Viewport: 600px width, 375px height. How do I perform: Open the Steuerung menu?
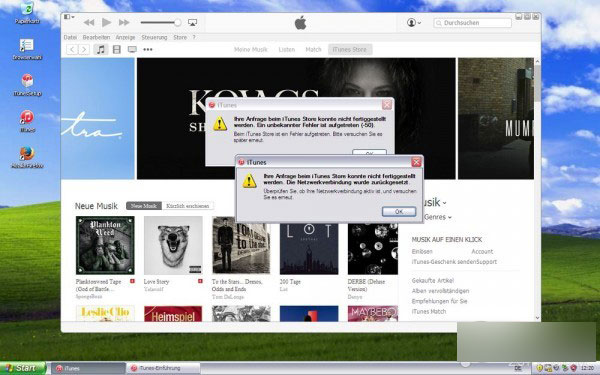coord(154,37)
